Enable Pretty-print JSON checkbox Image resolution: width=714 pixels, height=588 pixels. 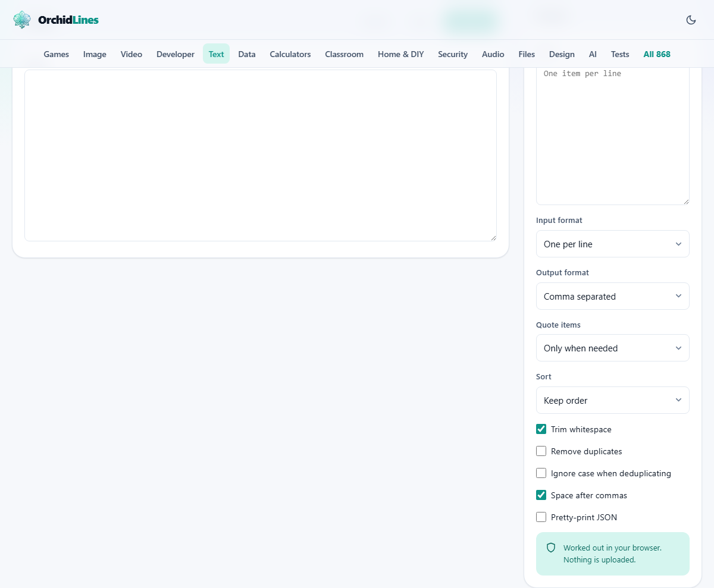541,517
